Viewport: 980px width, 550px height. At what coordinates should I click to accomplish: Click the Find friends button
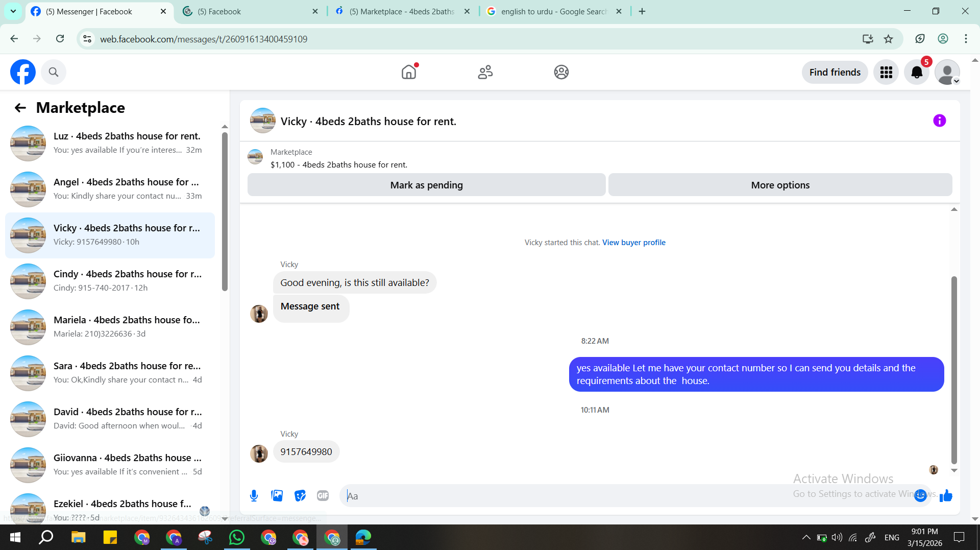coord(835,72)
